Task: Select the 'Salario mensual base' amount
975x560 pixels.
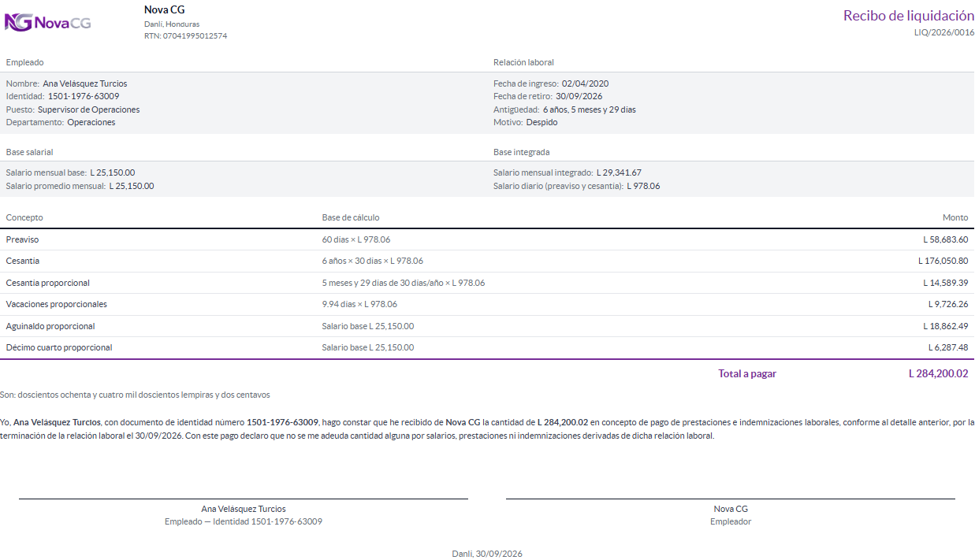Action: pyautogui.click(x=113, y=172)
